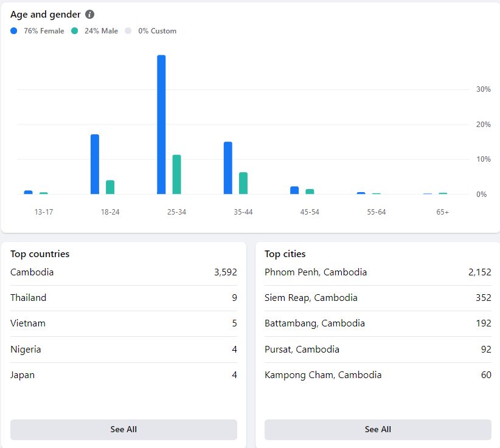The image size is (500, 448).
Task: Select the teal male bar for 25-34
Action: [176, 174]
